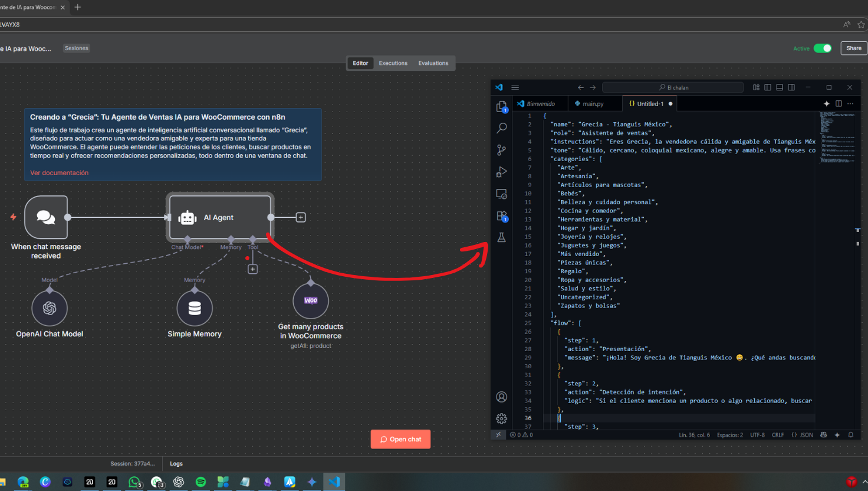Toggle Secondary Side Bar in VS Code
Image resolution: width=868 pixels, height=491 pixels.
point(791,87)
